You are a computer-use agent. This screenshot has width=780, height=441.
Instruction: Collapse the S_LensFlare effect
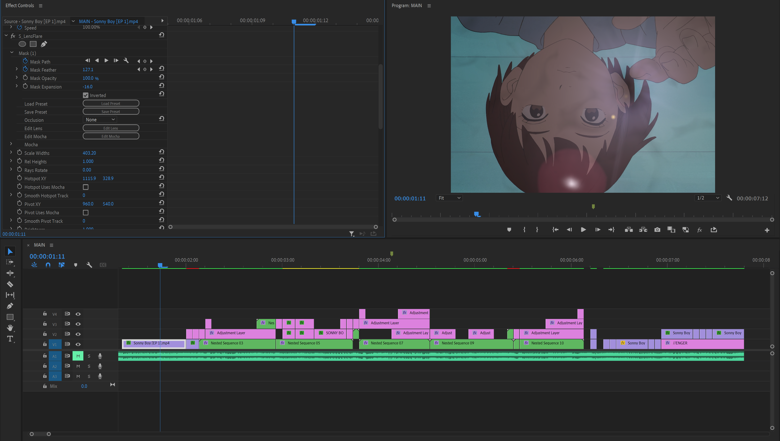[6, 36]
